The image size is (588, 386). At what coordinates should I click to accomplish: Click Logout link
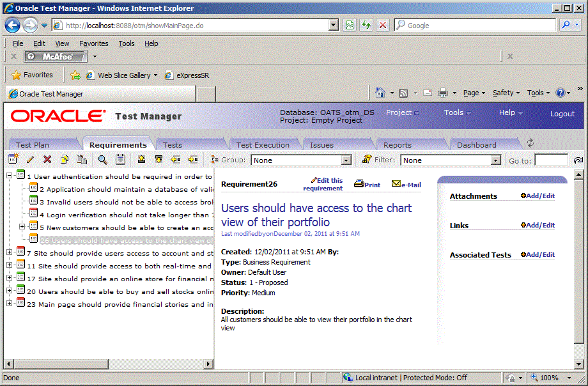click(562, 114)
